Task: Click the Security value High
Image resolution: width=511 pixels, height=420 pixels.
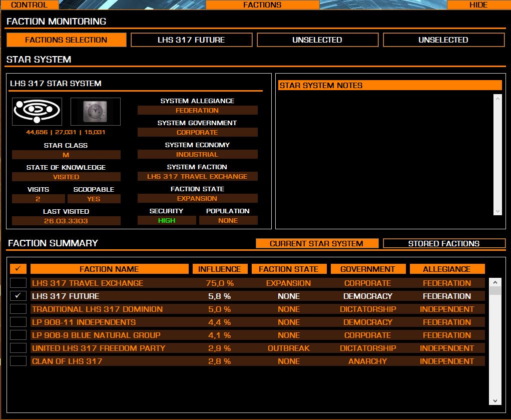Action: pyautogui.click(x=167, y=220)
